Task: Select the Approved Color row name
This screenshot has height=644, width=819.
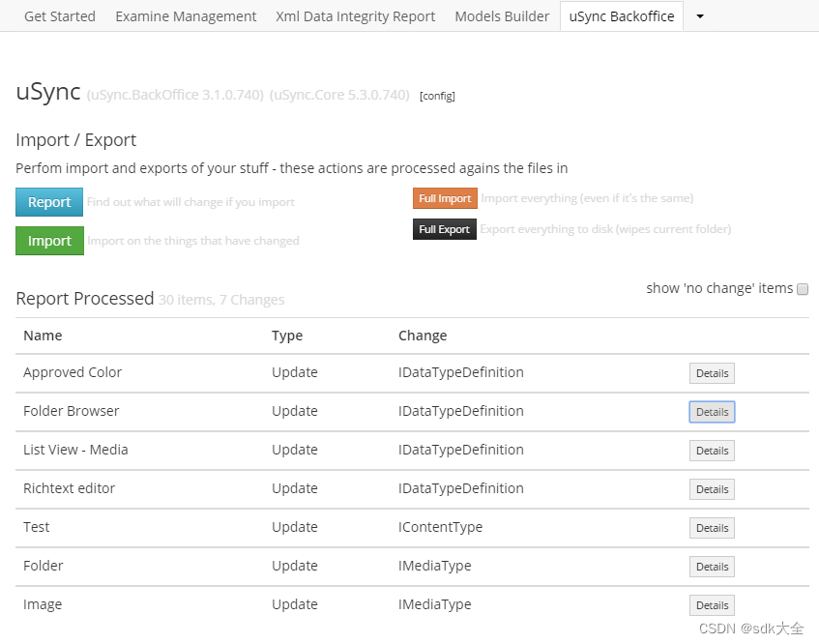Action: pyautogui.click(x=73, y=372)
